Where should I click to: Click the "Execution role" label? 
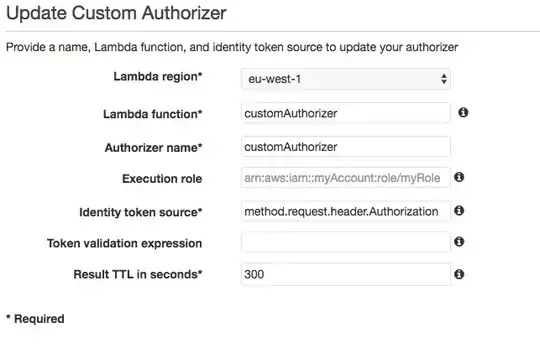pyautogui.click(x=162, y=179)
